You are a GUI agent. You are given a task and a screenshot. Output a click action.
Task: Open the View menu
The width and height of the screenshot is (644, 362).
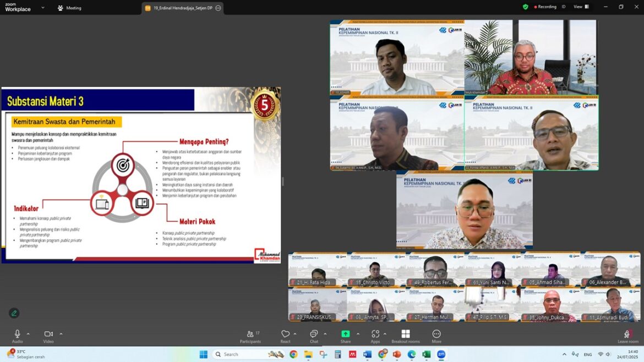coord(581,7)
